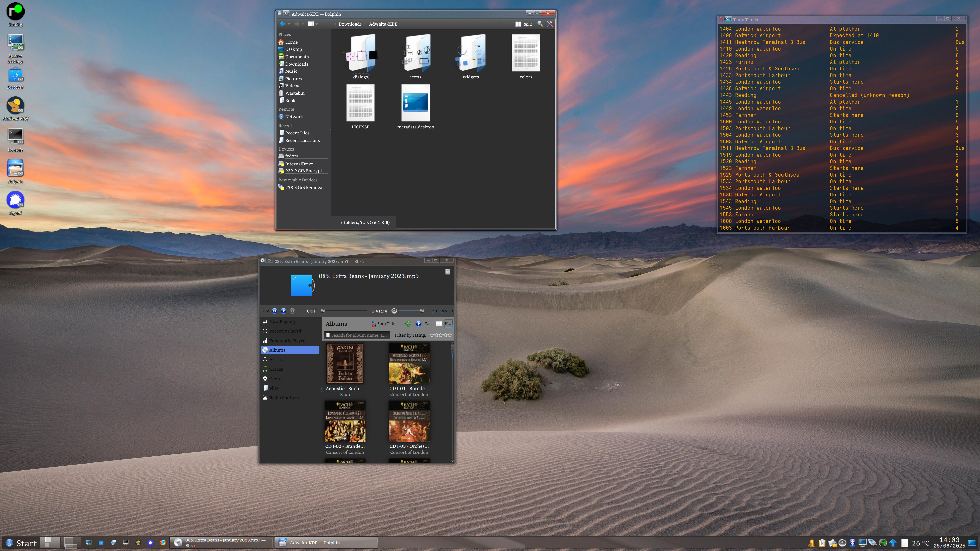The image size is (980, 551).
Task: Click the pin button in Dolphin title bar
Action: (286, 13)
